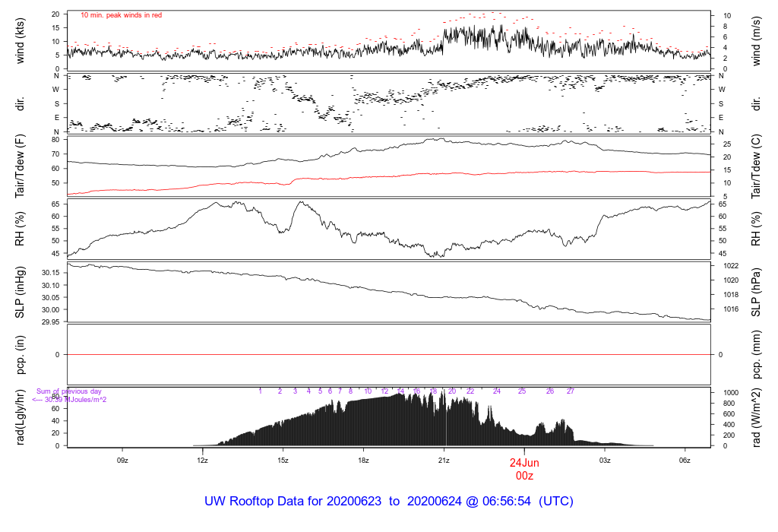Select the 1022 hPa tick value
The height and width of the screenshot is (532, 778).
pyautogui.click(x=731, y=266)
